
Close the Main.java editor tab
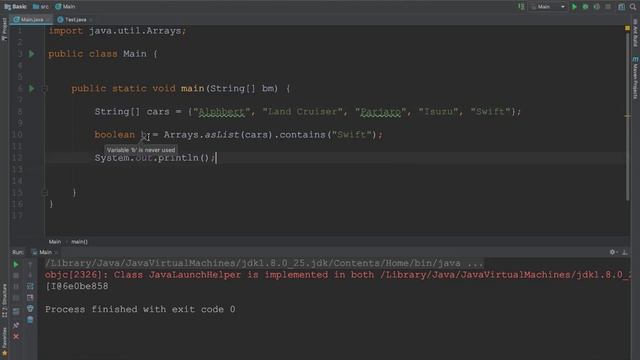[x=48, y=20]
